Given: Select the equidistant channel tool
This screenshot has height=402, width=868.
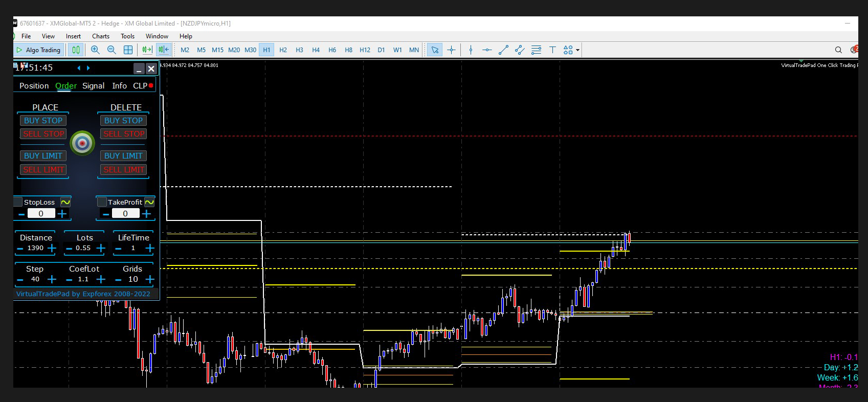Looking at the screenshot, I should [x=520, y=50].
